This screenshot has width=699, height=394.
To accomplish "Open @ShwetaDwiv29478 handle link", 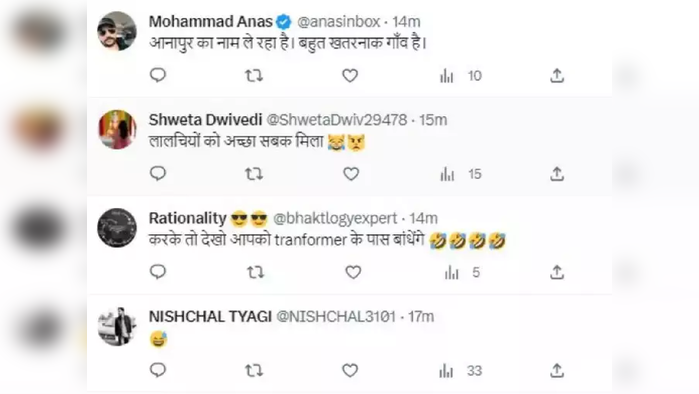I will (337, 120).
